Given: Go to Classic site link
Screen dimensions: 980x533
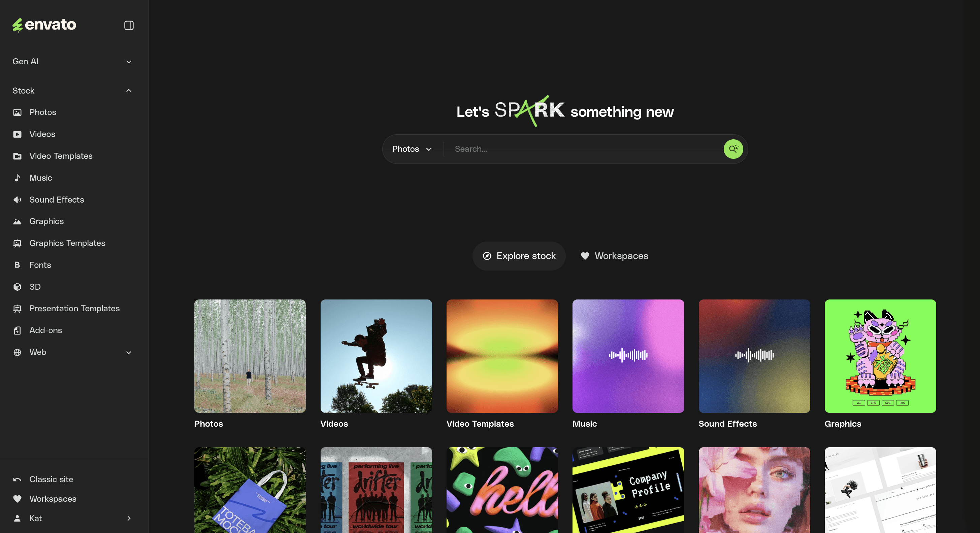Looking at the screenshot, I should click(x=51, y=479).
